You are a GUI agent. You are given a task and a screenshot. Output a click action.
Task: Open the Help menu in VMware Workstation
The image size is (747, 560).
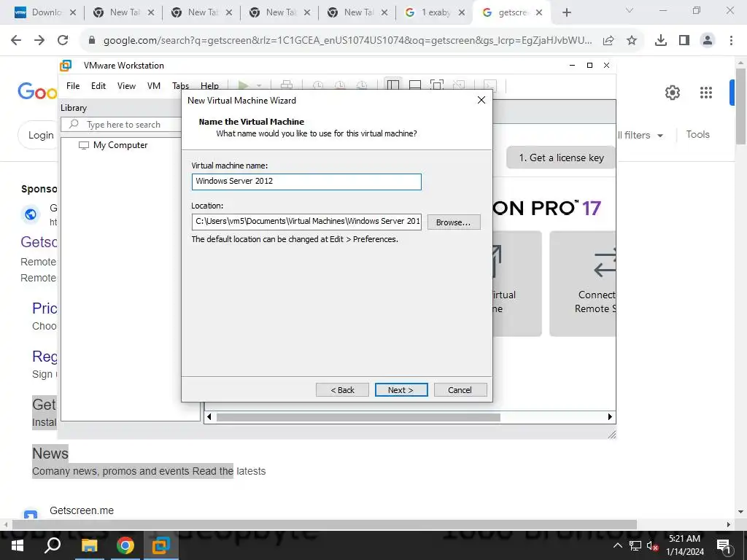pos(209,86)
